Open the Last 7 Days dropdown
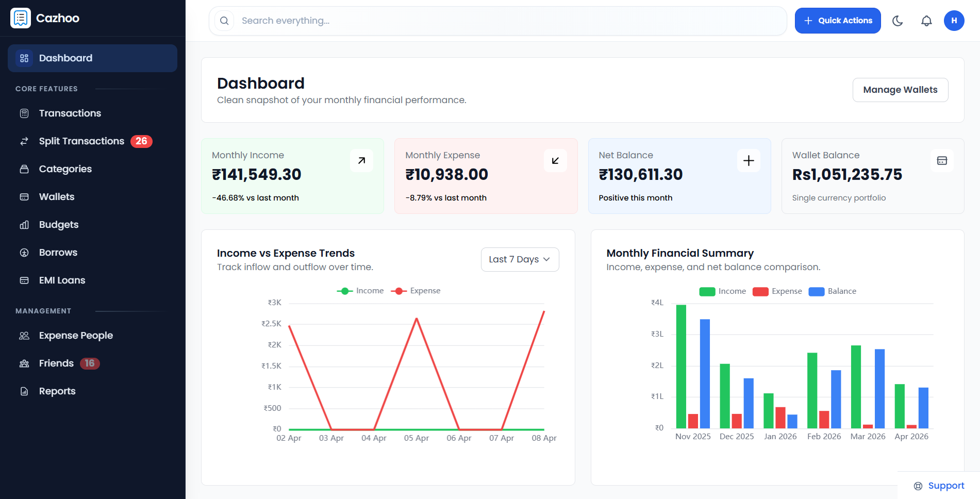 (520, 259)
